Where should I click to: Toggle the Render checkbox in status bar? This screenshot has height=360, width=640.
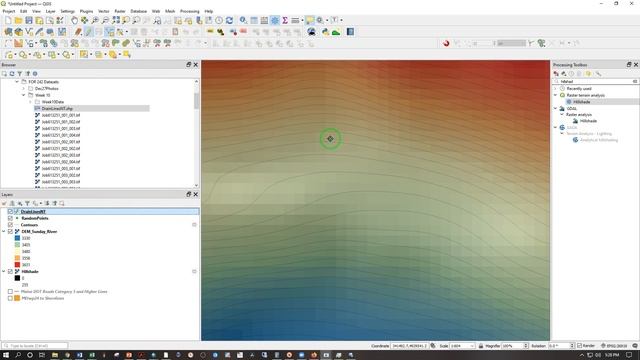pyautogui.click(x=580, y=346)
